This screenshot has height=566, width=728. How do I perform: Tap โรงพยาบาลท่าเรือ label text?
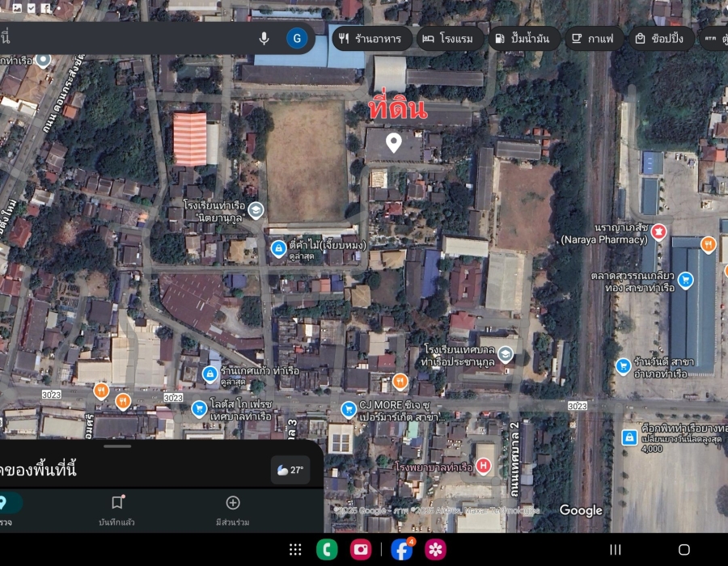tap(434, 467)
